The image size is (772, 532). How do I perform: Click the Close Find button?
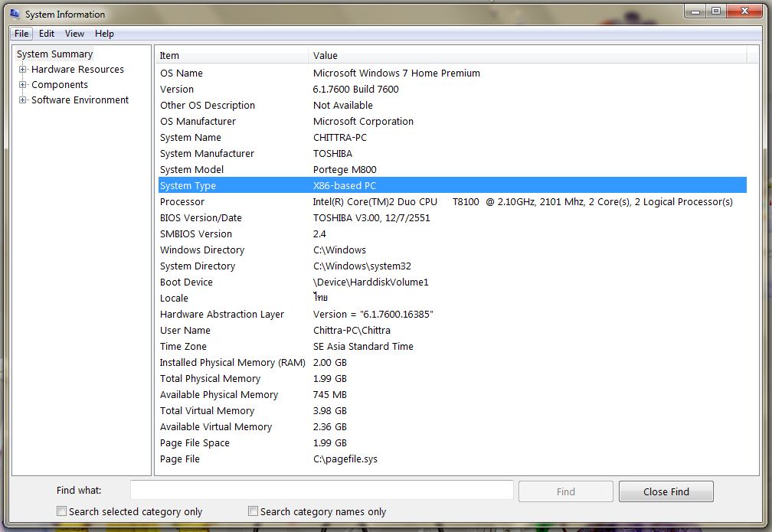pos(666,491)
